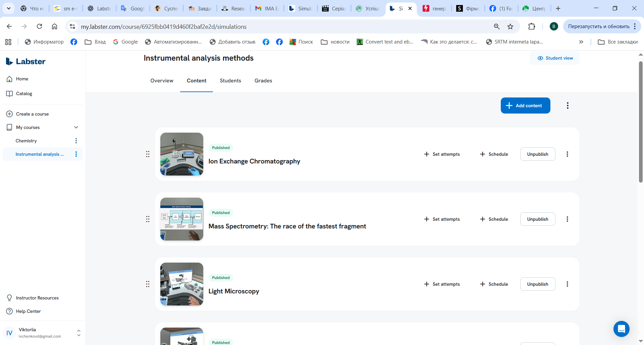
Task: Click the Add content button
Action: coord(525,106)
